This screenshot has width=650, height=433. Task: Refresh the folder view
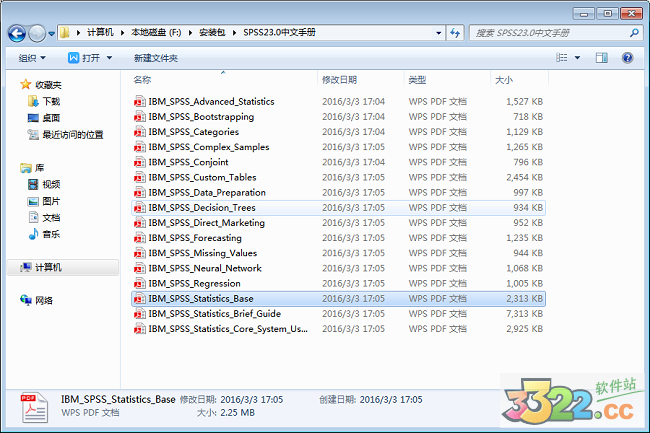click(x=455, y=33)
